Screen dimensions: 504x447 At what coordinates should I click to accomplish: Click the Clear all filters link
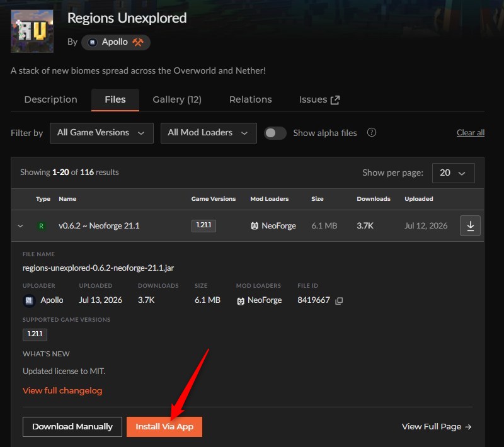(471, 133)
